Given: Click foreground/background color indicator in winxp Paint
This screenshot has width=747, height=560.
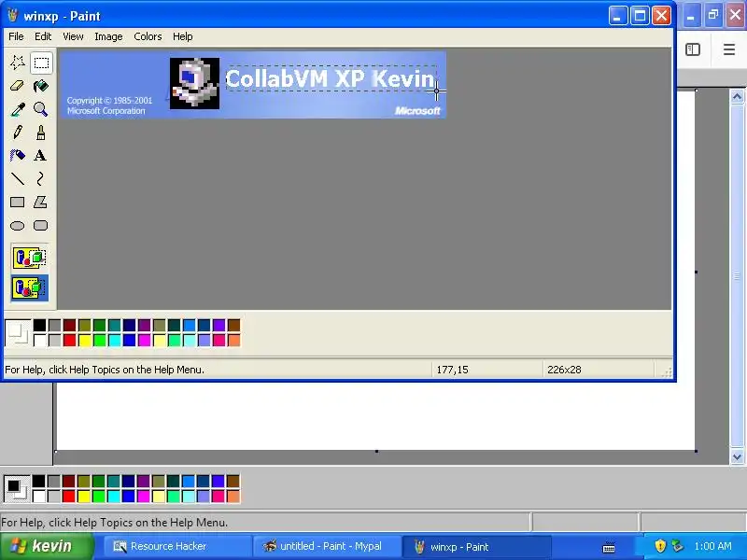Looking at the screenshot, I should pos(18,332).
